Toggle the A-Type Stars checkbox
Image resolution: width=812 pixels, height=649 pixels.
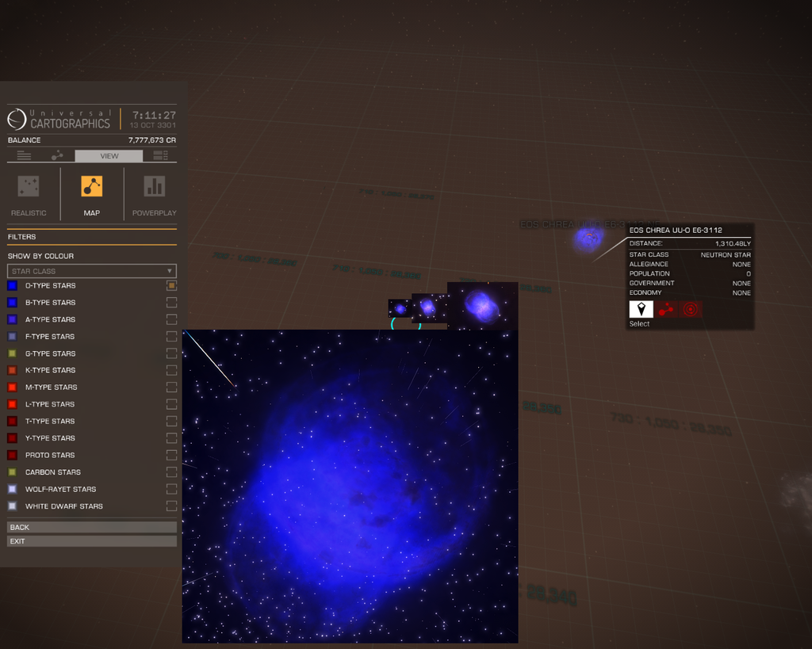(x=171, y=319)
